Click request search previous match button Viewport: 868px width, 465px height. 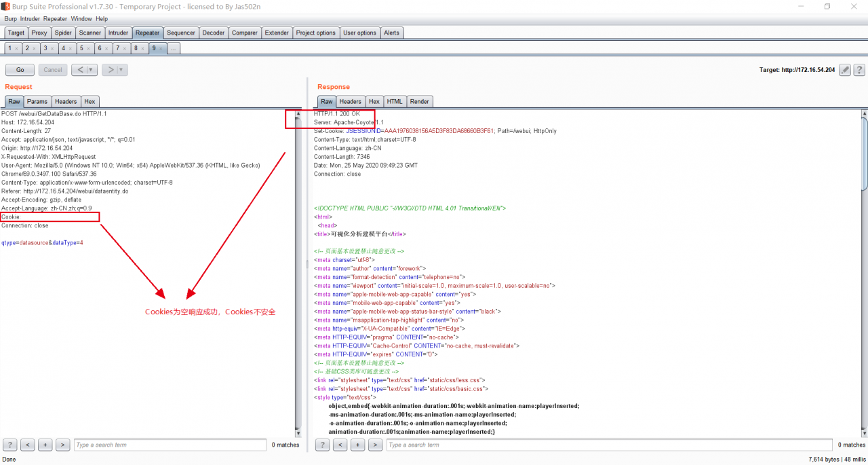28,445
